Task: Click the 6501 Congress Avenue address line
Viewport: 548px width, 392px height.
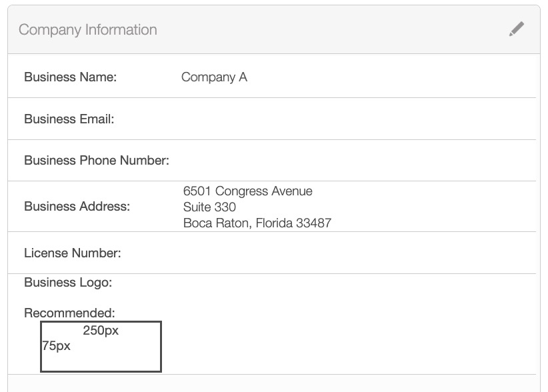Action: click(x=247, y=191)
